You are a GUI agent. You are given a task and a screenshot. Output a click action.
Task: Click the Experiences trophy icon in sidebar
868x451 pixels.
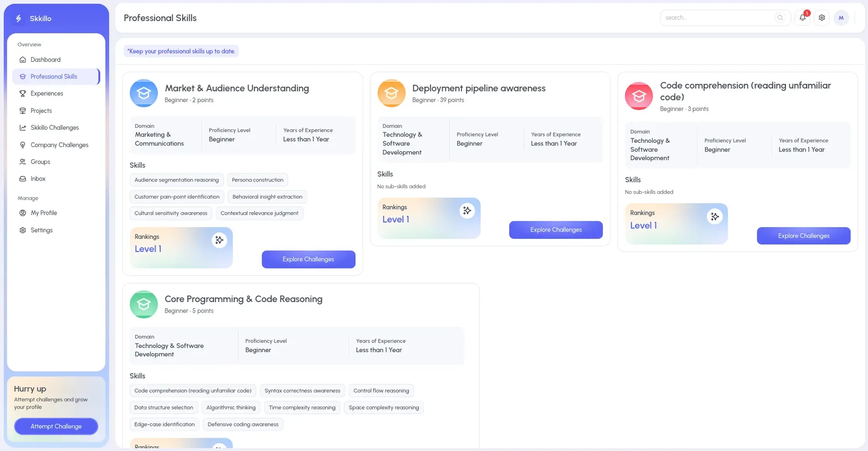[23, 94]
